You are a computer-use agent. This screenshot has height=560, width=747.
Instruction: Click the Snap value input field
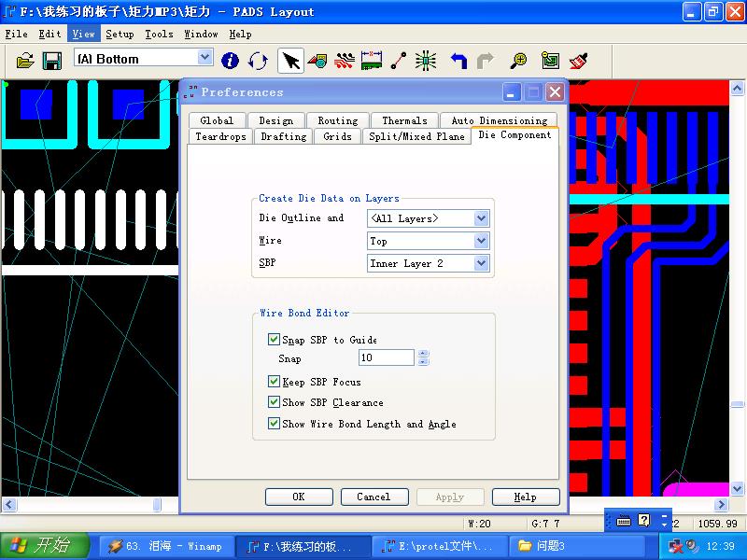pos(386,357)
